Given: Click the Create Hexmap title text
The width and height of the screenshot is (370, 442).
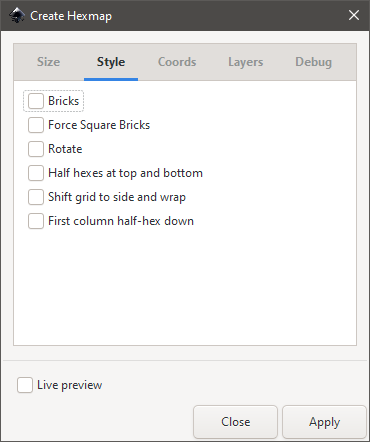Looking at the screenshot, I should (71, 16).
